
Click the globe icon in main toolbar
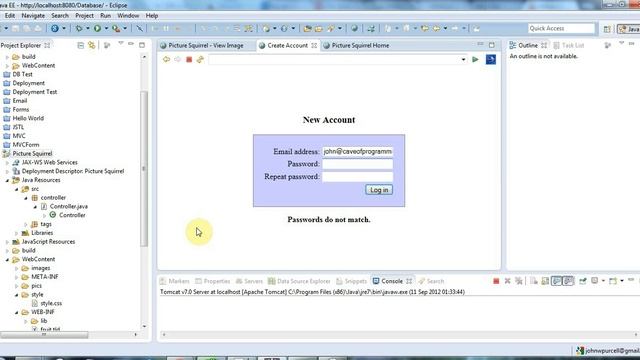(354, 28)
